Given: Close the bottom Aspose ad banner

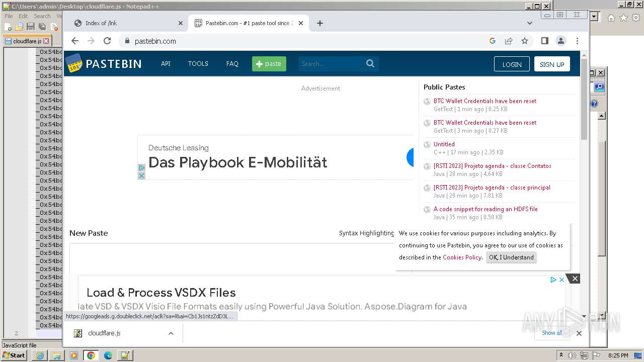Looking at the screenshot, I should click(575, 279).
